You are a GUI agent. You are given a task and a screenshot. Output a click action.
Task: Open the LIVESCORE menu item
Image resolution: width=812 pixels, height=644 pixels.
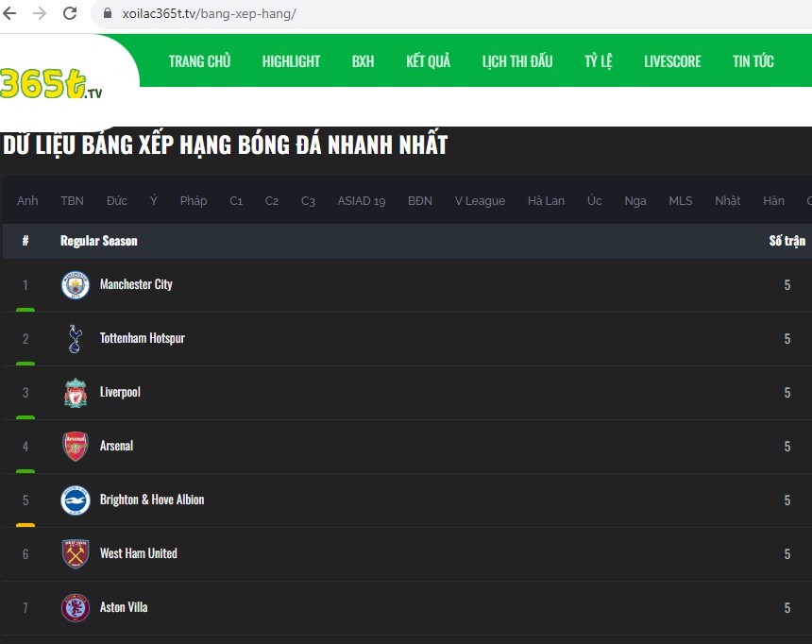click(672, 61)
